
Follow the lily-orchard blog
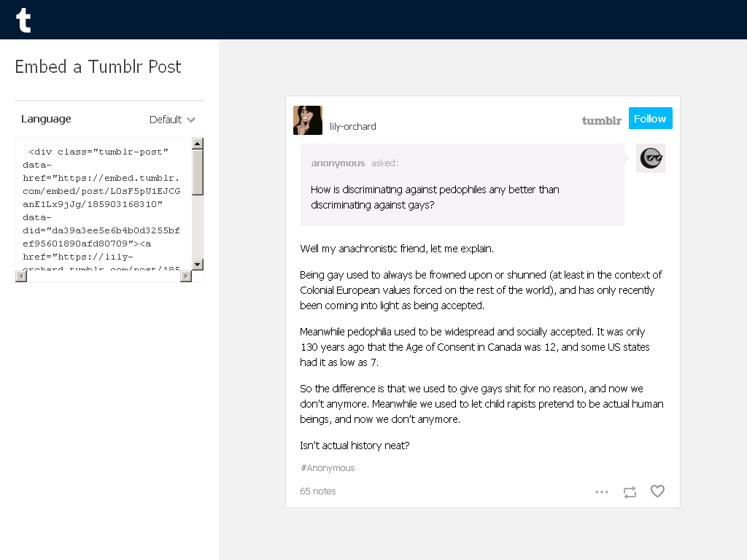point(650,118)
